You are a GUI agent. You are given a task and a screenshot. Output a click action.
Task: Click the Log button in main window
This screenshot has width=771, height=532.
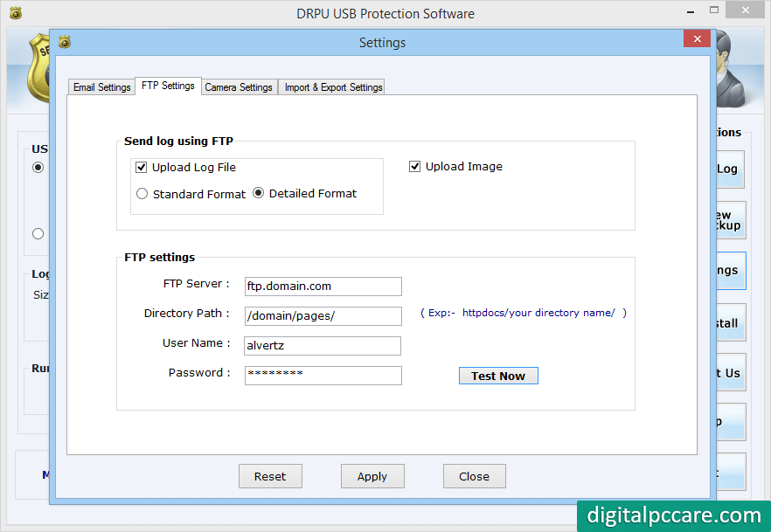[730, 169]
